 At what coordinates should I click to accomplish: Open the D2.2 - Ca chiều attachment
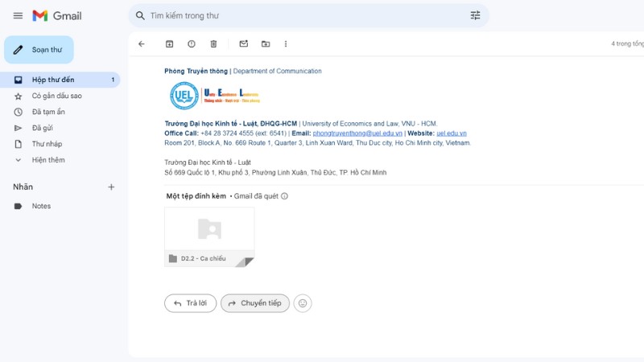point(209,237)
